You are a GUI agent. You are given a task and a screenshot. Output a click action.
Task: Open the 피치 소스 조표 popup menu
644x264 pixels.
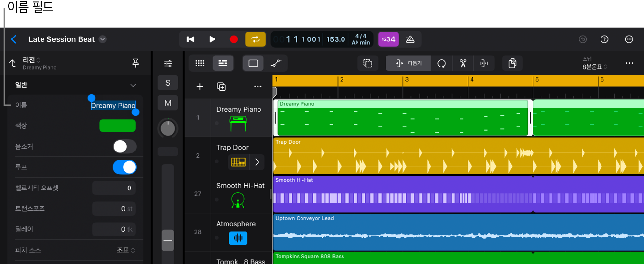(126, 250)
